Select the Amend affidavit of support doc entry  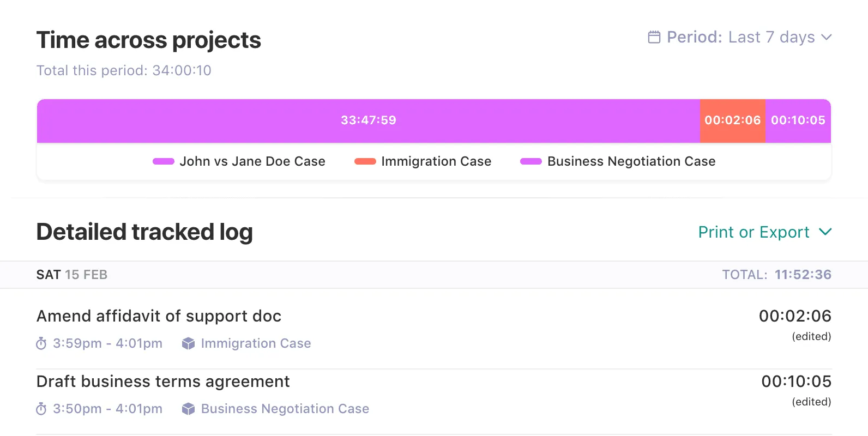coord(159,316)
